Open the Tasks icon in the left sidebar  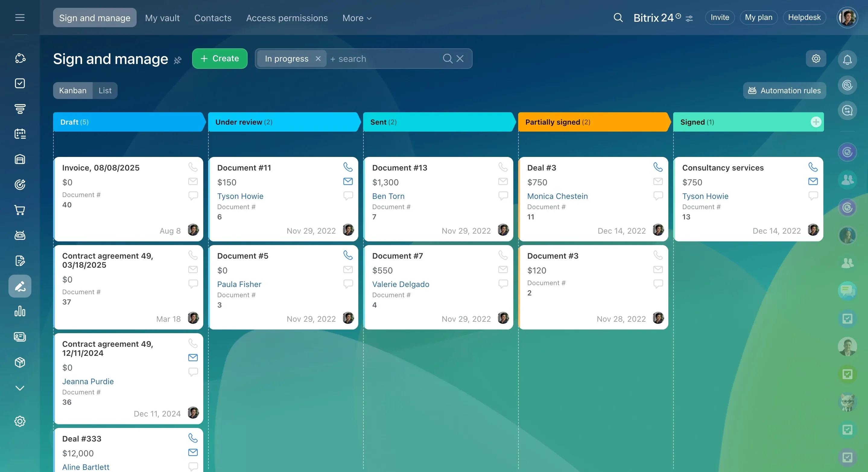[x=20, y=83]
